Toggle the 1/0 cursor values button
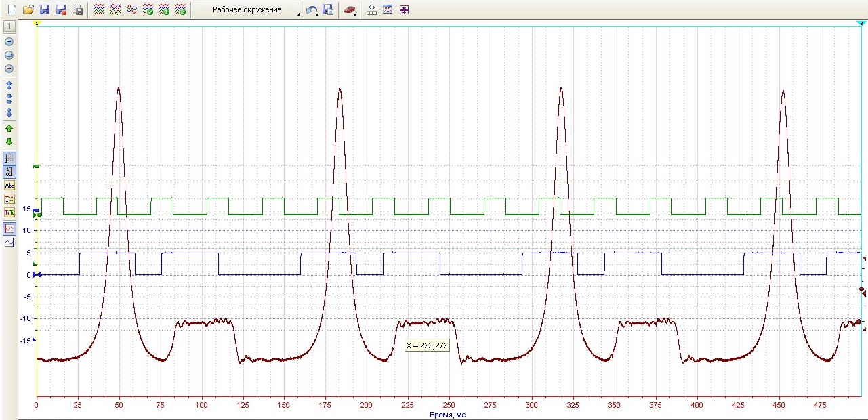868x420 pixels. click(x=9, y=171)
